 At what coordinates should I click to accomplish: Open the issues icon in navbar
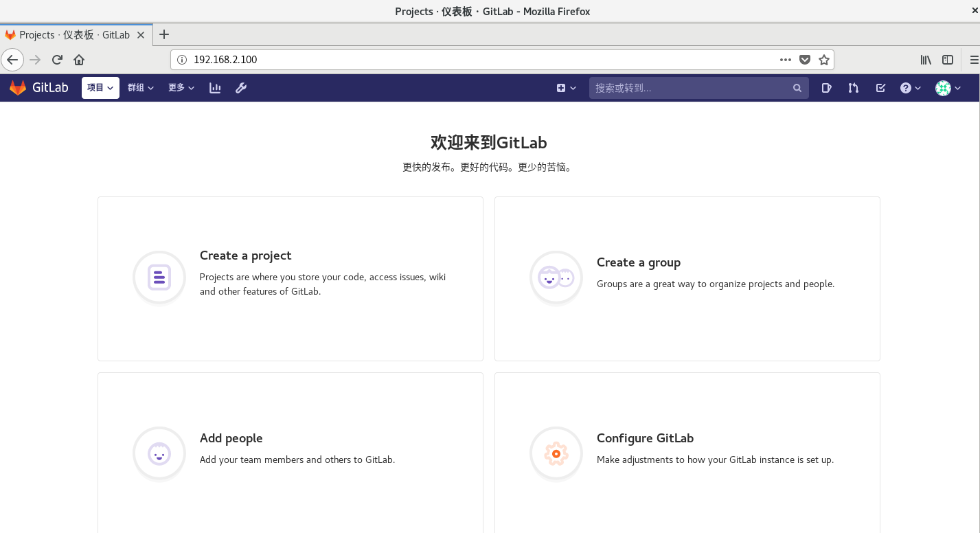coord(826,88)
